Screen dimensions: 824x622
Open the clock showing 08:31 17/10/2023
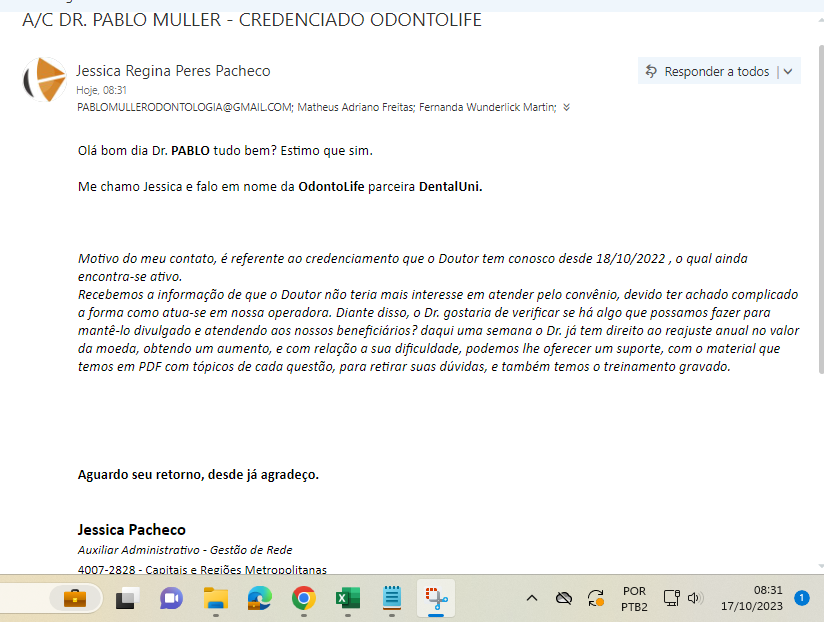click(x=751, y=598)
